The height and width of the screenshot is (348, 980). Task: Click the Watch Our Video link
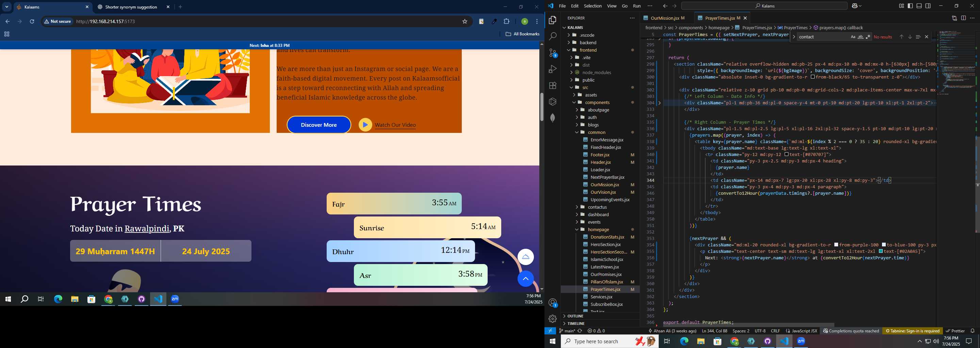(395, 125)
